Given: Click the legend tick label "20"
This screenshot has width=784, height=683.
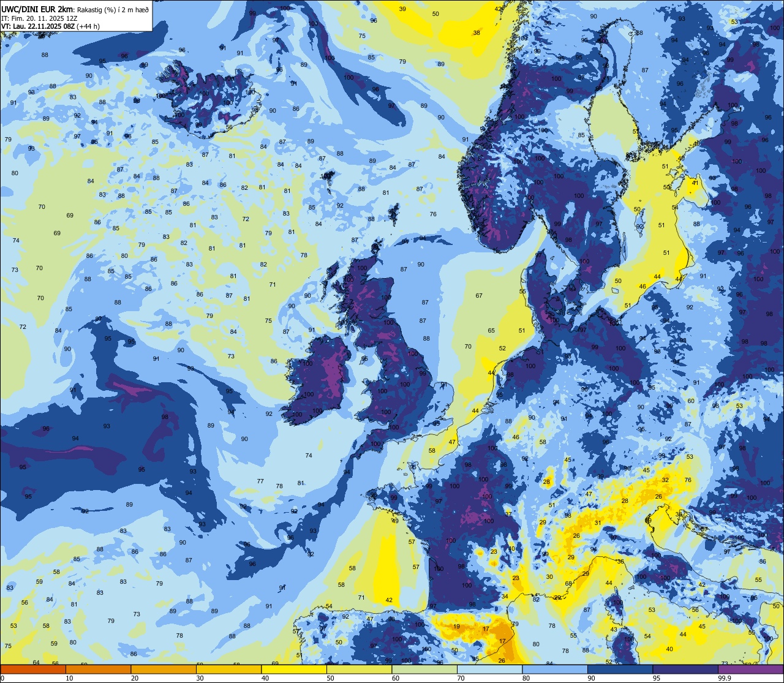Looking at the screenshot, I should 135,678.
